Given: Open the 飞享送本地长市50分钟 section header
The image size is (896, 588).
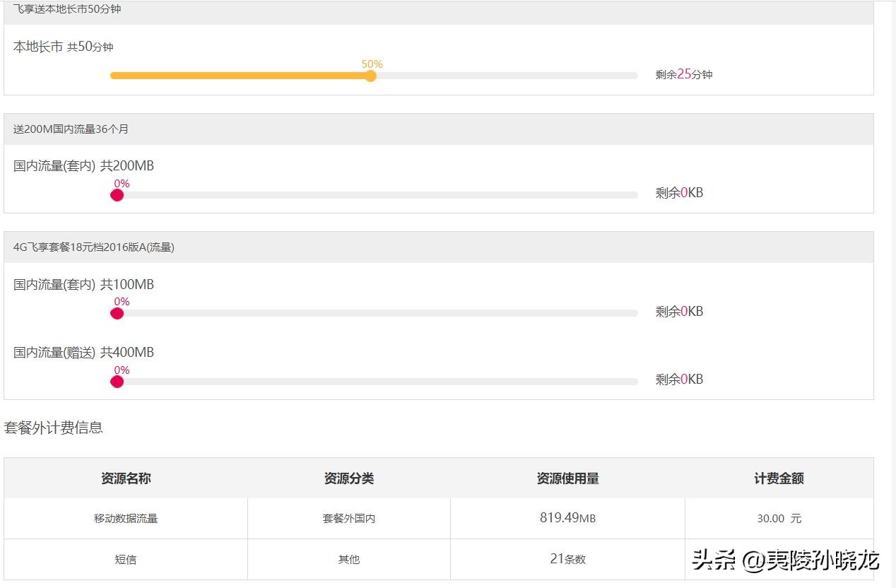Looking at the screenshot, I should 69,9.
